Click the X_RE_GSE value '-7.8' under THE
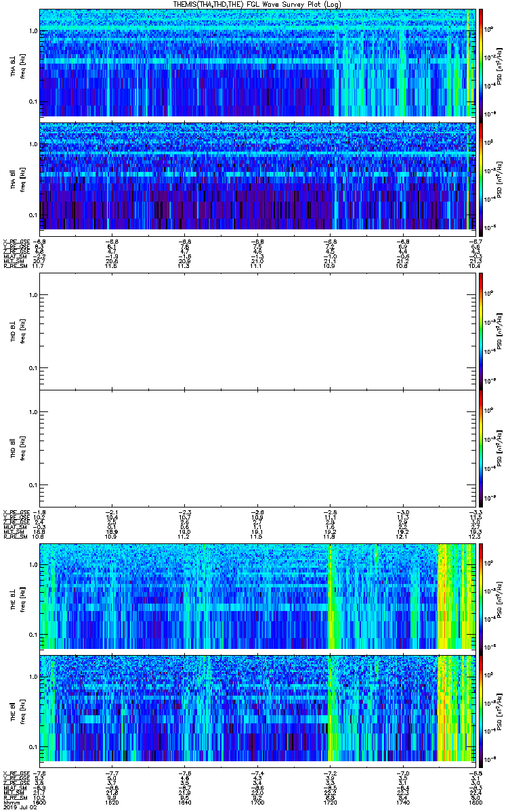The width and height of the screenshot is (508, 812). coord(40,773)
